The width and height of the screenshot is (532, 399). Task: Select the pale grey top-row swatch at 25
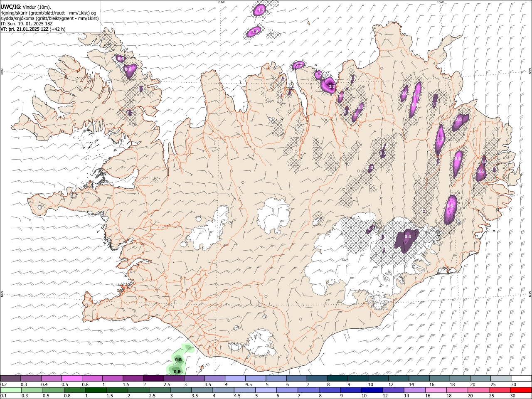[501, 378]
